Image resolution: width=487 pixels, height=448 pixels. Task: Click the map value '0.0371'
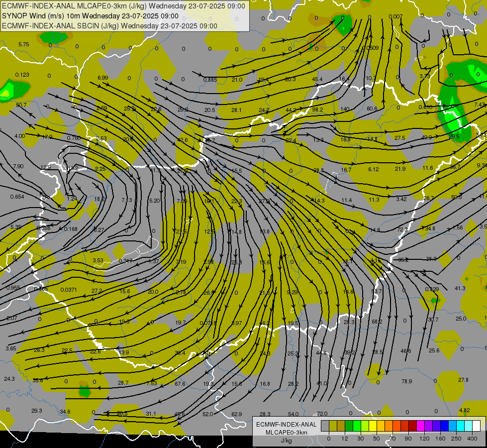click(69, 290)
